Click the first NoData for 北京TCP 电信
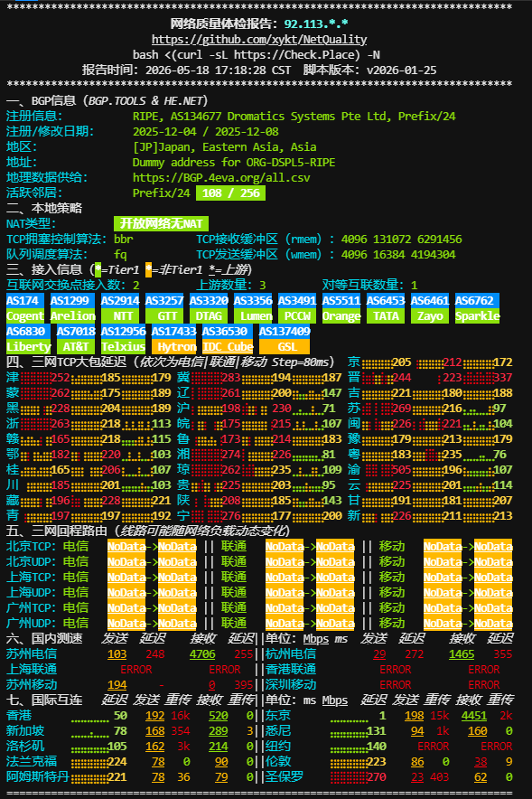 pyautogui.click(x=126, y=546)
